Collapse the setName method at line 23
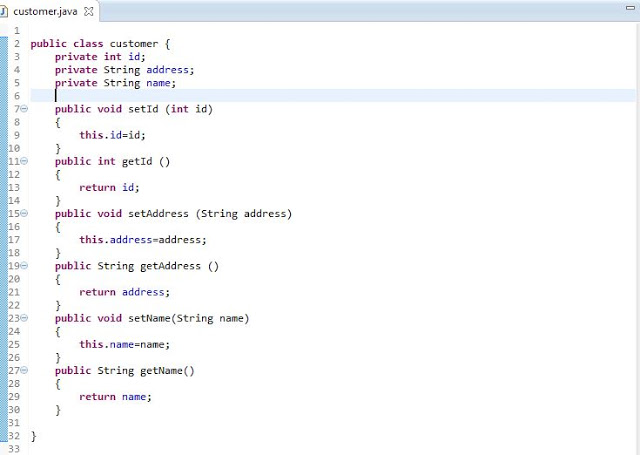 point(24,318)
